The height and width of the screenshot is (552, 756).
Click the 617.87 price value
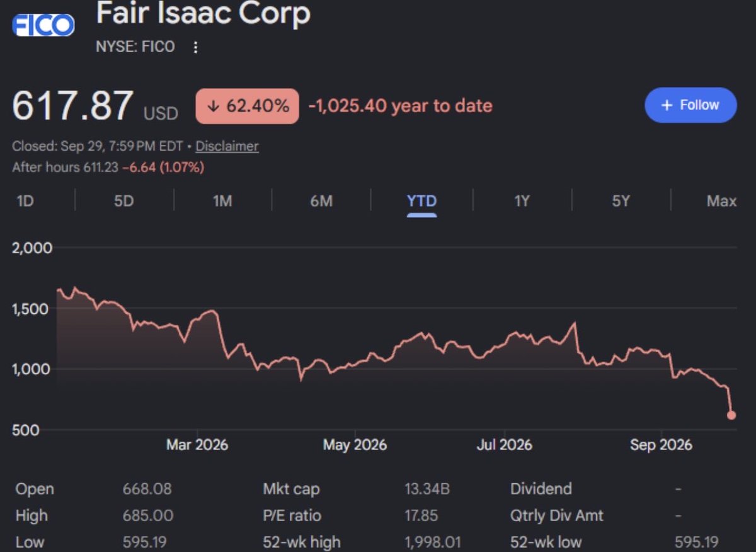point(73,105)
